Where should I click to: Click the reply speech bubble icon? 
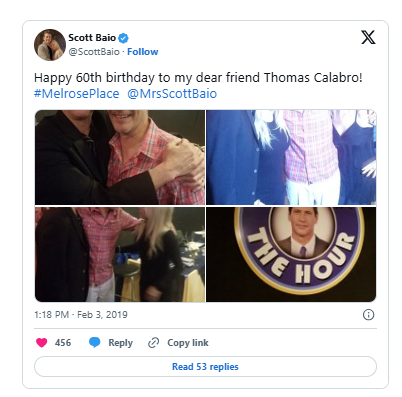point(95,342)
